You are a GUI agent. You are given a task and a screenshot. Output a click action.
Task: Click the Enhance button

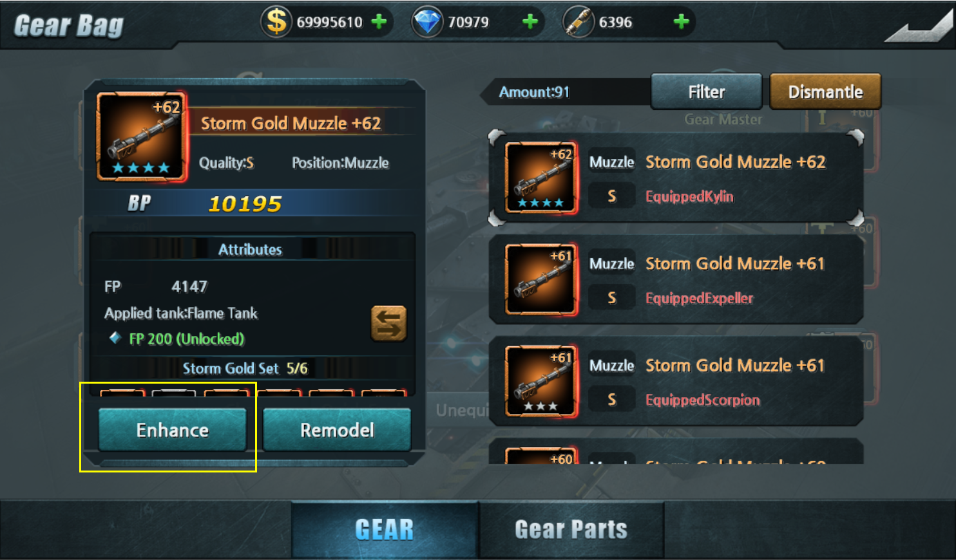tap(173, 429)
